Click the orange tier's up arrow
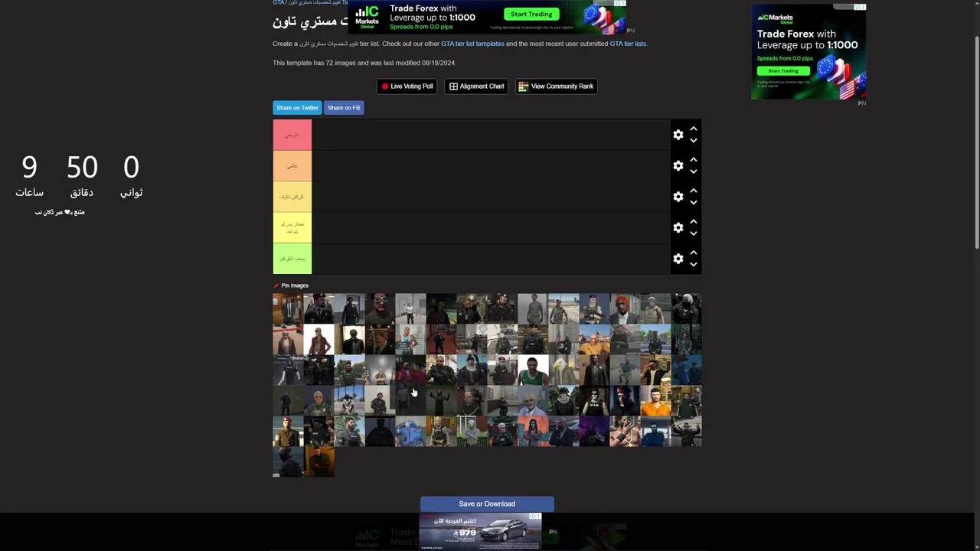 pyautogui.click(x=693, y=159)
